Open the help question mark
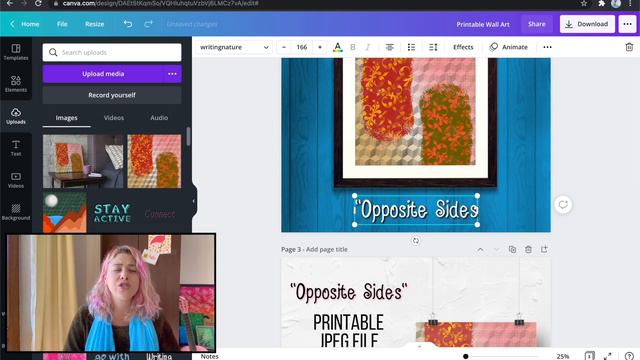Image resolution: width=640 pixels, height=360 pixels. point(629,356)
